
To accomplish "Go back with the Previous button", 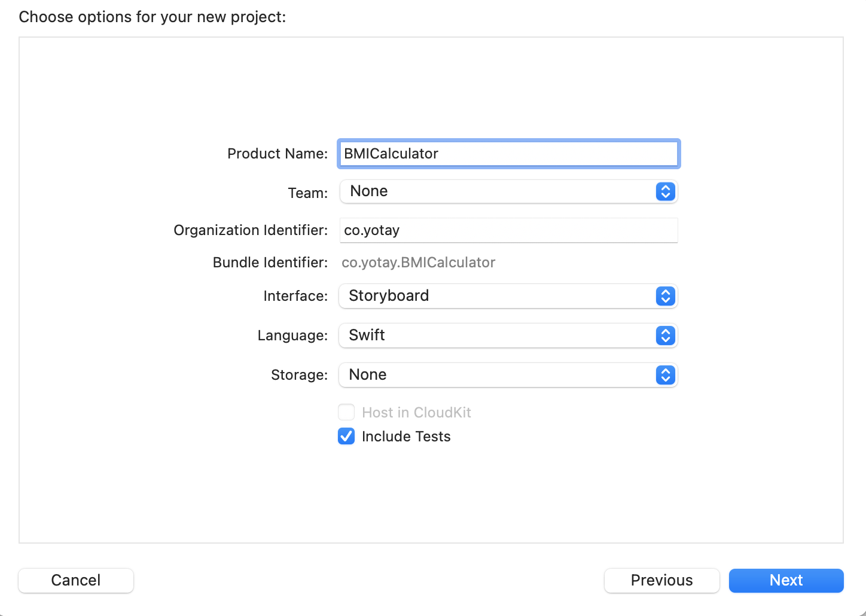I will pos(661,580).
